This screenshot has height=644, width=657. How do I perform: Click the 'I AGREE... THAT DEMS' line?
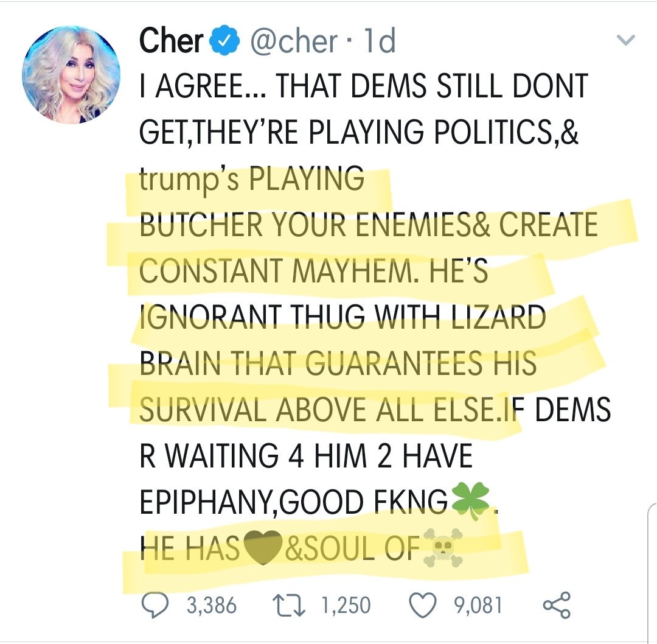pyautogui.click(x=364, y=86)
